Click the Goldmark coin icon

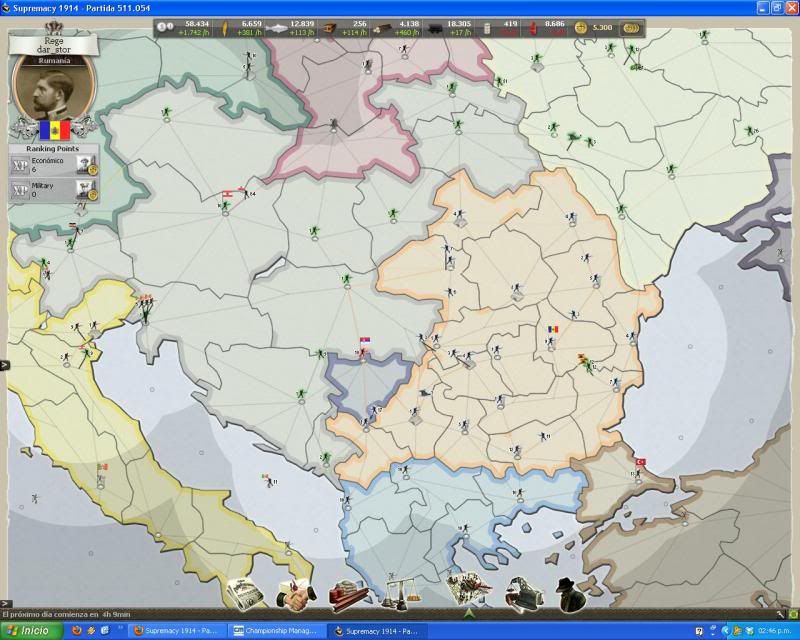581,28
